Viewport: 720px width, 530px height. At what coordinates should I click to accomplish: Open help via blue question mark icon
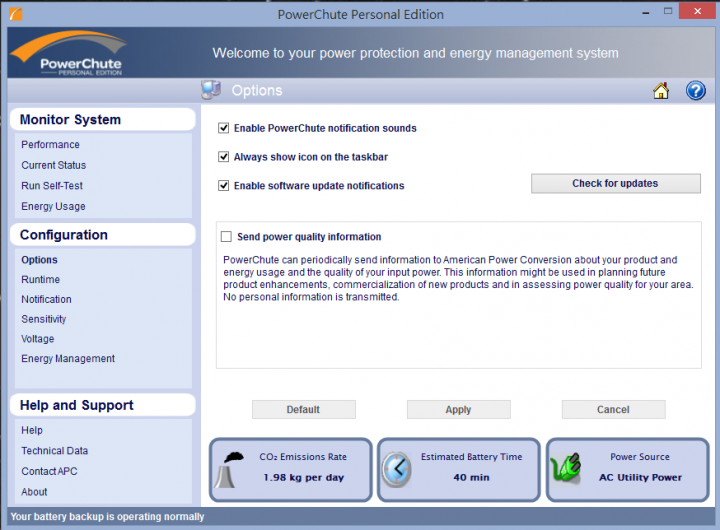click(x=696, y=90)
